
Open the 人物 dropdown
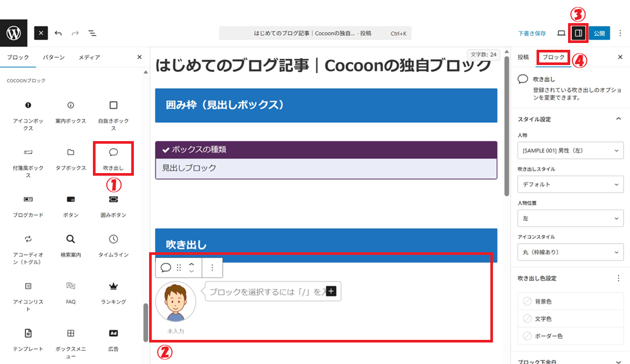tap(570, 151)
